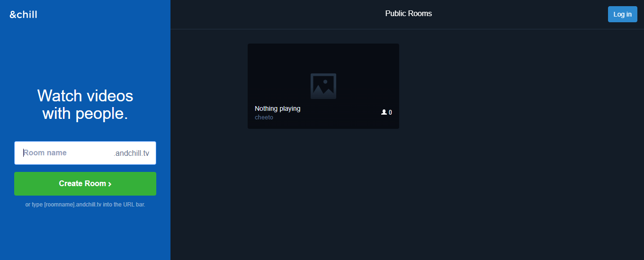Click the URL bar hint text below button

point(85,205)
